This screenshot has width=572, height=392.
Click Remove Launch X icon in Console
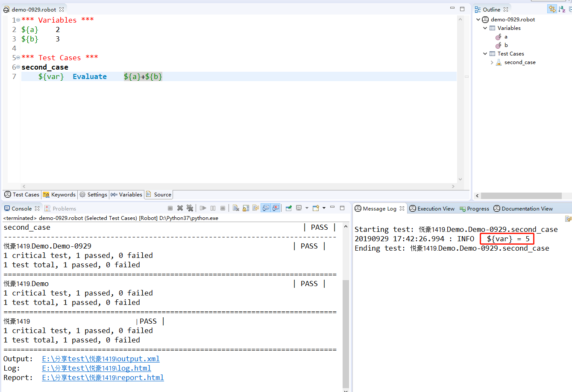pos(180,208)
